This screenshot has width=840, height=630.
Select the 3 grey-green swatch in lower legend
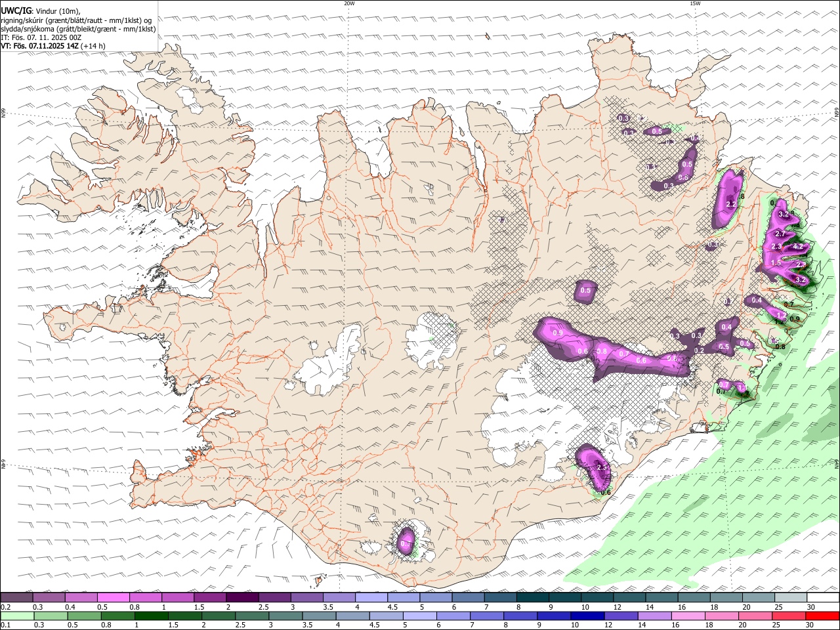[285, 616]
